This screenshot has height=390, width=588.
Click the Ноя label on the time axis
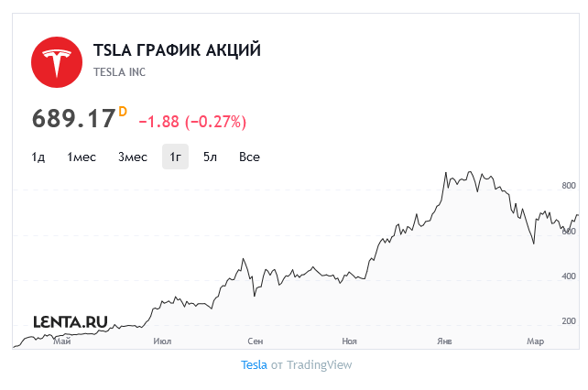click(x=349, y=341)
